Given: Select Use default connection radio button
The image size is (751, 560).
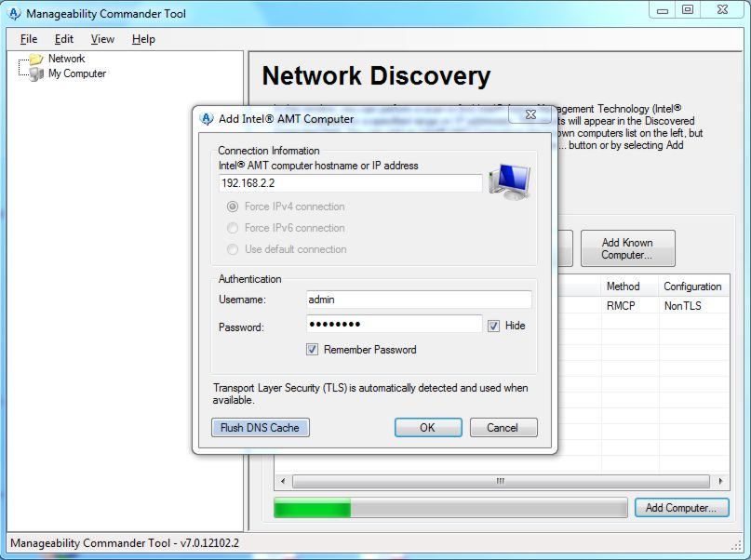Looking at the screenshot, I should [x=233, y=249].
